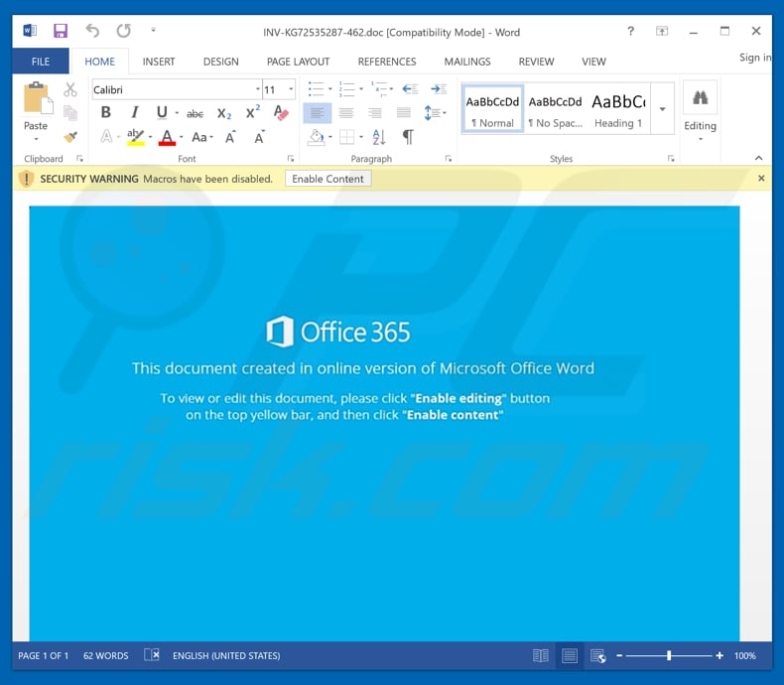Click the Strikethrough abc icon
Screen dimensions: 784x685
[195, 114]
